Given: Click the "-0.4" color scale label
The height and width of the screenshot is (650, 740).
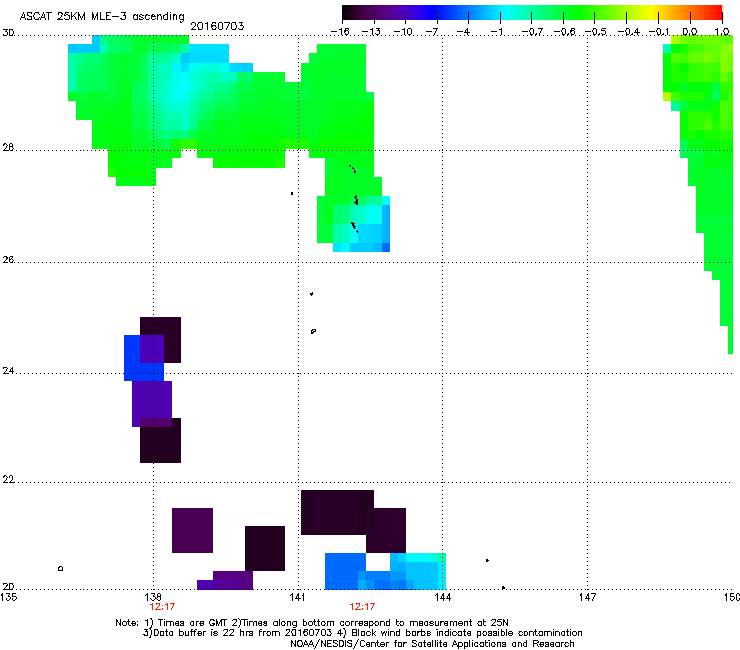Looking at the screenshot, I should click(628, 32).
